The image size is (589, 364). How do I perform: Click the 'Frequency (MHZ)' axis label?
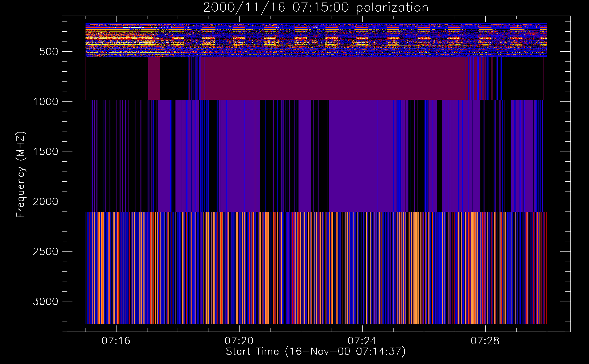21,174
